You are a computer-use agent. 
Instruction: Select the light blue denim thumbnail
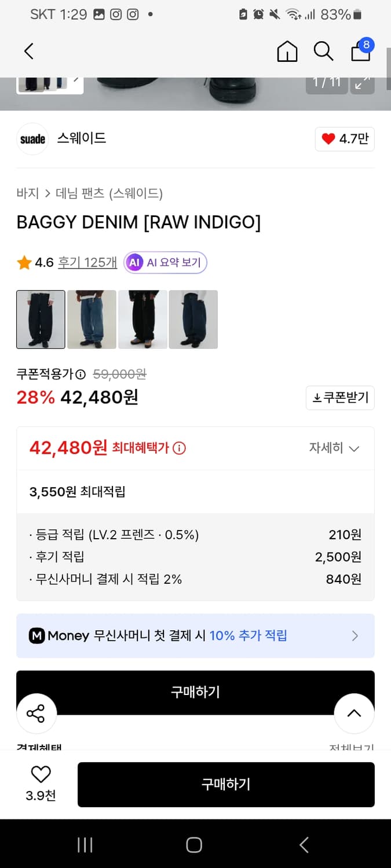[x=91, y=319]
